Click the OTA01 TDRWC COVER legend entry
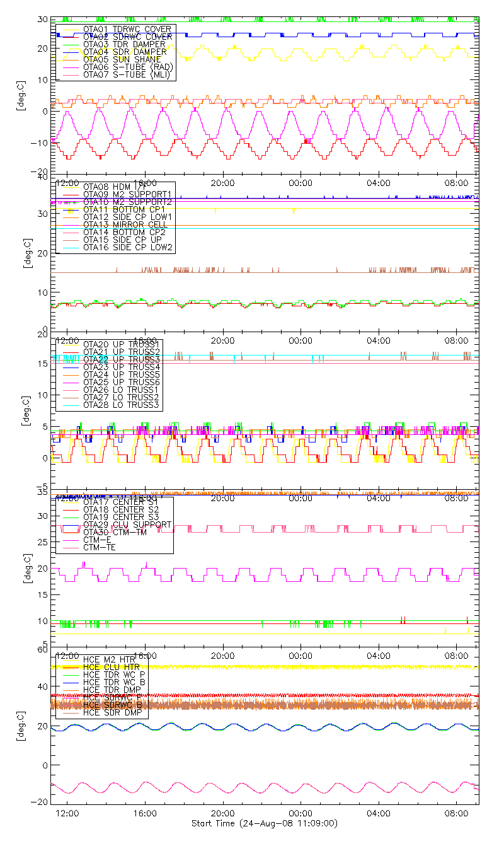The width and height of the screenshot is (504, 851). tap(128, 29)
